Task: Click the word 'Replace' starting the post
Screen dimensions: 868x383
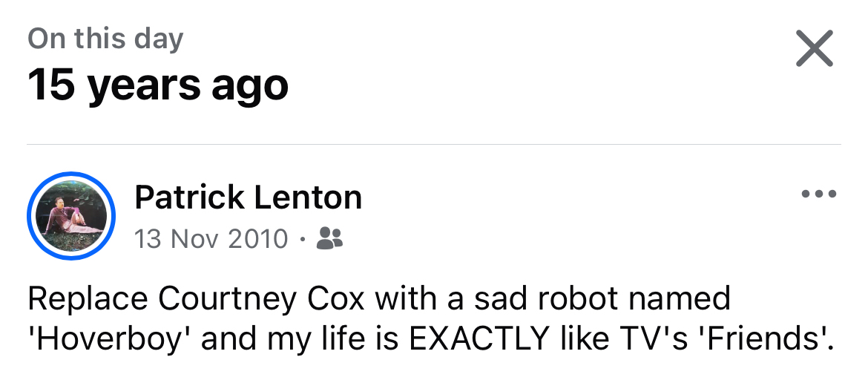Action: tap(87, 299)
